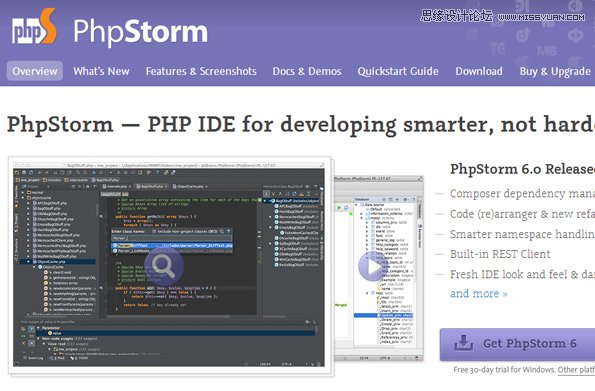Play the demo video with play button
The height and width of the screenshot is (391, 595).
pyautogui.click(x=373, y=267)
